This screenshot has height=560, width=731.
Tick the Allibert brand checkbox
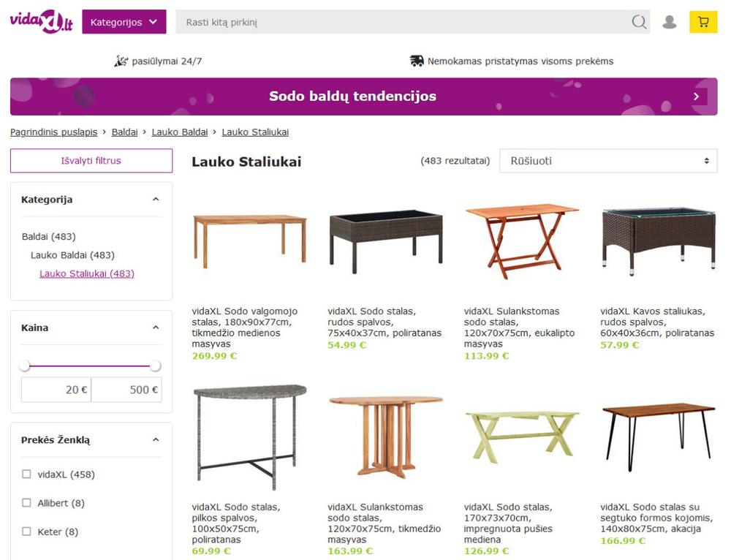click(27, 503)
